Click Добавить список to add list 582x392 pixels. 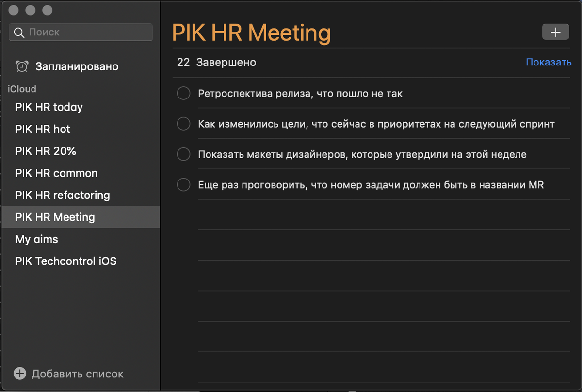point(78,374)
